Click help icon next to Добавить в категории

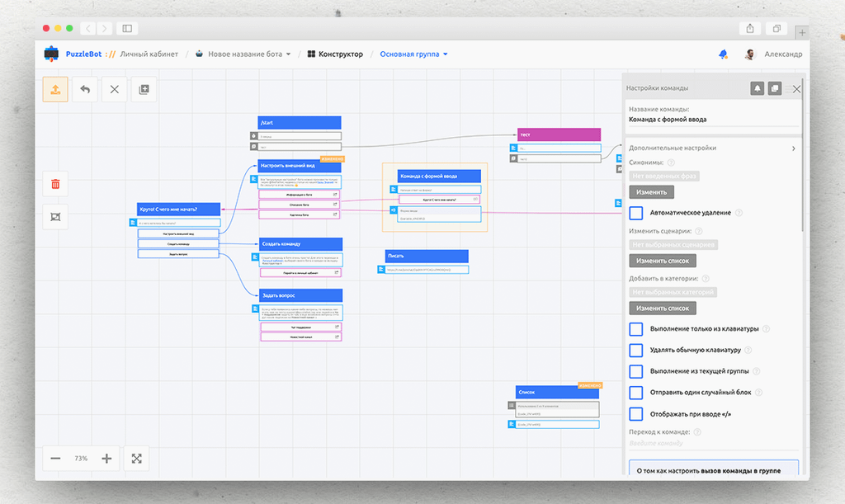click(x=706, y=278)
